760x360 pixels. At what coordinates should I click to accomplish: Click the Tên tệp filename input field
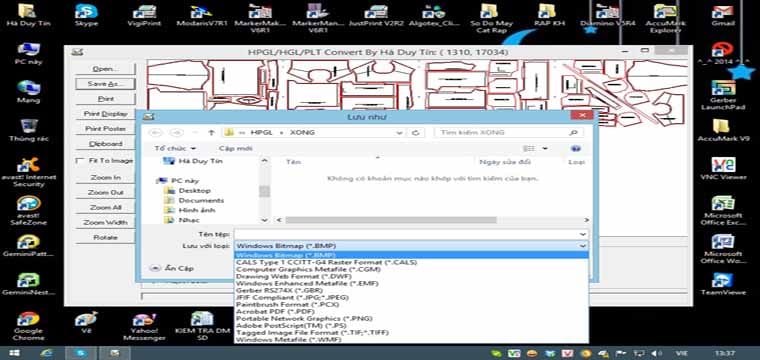(406, 234)
